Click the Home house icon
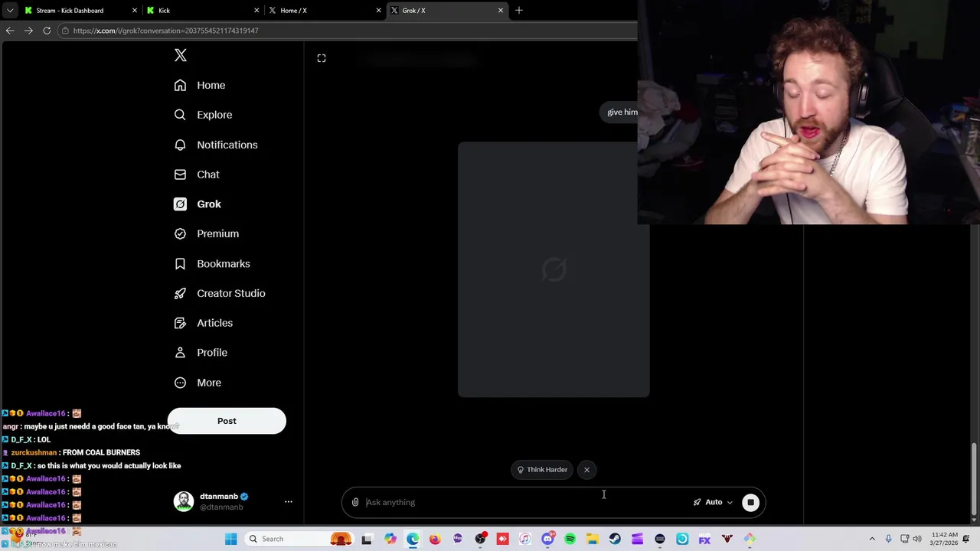Image resolution: width=980 pixels, height=551 pixels. pyautogui.click(x=180, y=85)
